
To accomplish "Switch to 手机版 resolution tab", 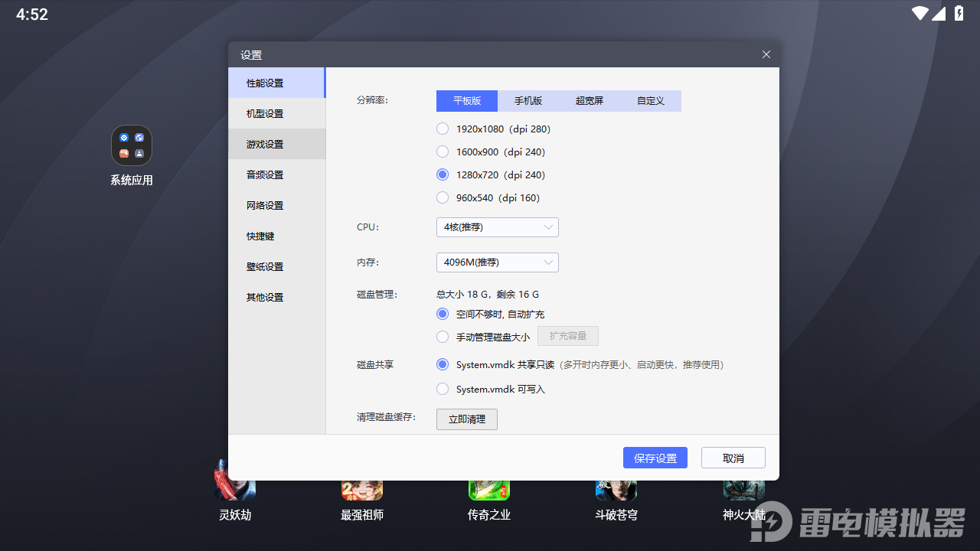I will tap(528, 101).
